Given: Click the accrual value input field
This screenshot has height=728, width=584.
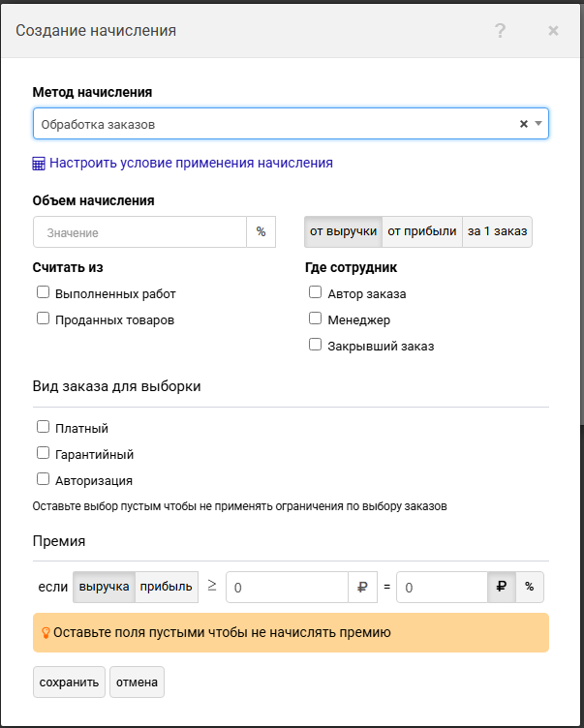Looking at the screenshot, I should (x=140, y=232).
